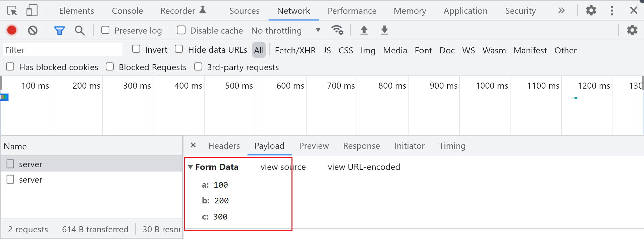Image resolution: width=644 pixels, height=239 pixels.
Task: Toggle the network filter funnel icon
Action: pyautogui.click(x=59, y=31)
